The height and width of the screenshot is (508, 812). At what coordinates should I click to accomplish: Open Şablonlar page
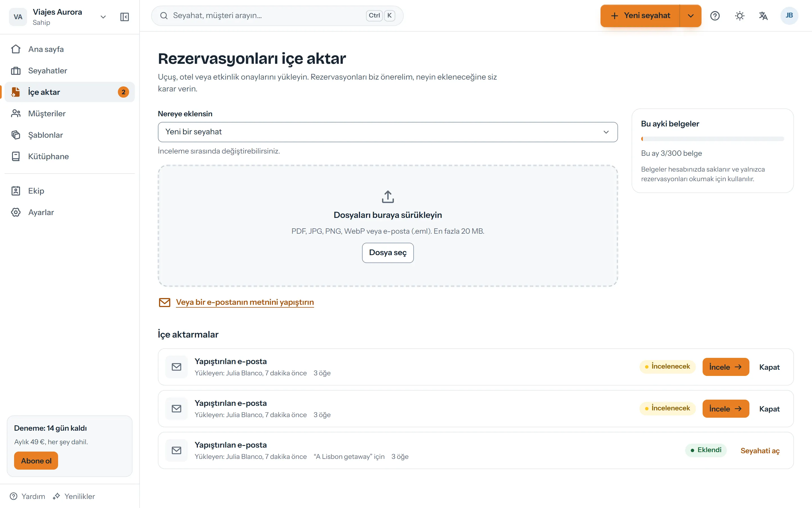69,135
